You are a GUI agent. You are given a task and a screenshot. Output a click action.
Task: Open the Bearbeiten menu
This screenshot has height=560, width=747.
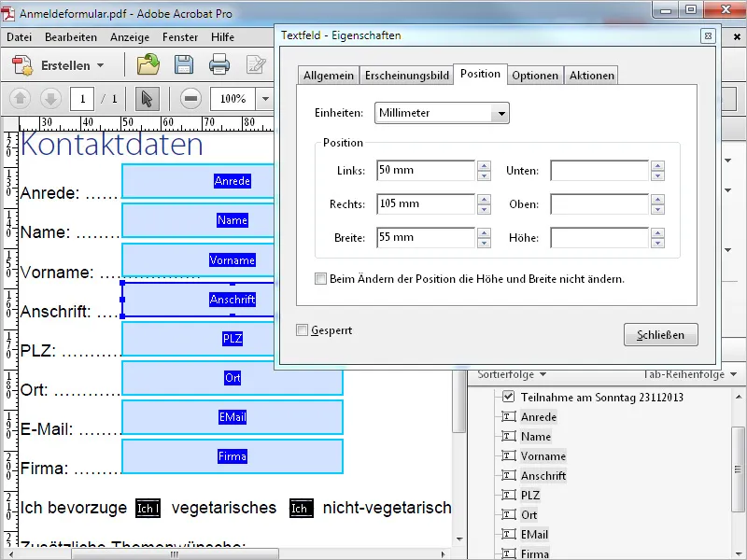click(x=71, y=37)
